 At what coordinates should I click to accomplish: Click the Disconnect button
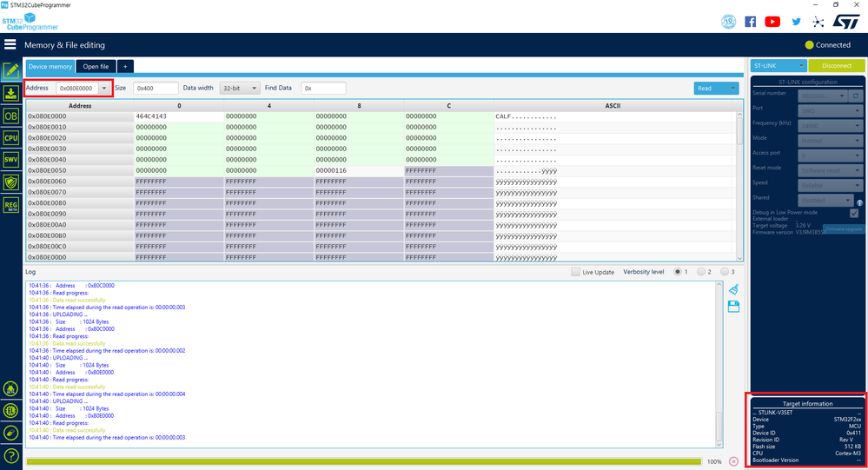coord(837,65)
